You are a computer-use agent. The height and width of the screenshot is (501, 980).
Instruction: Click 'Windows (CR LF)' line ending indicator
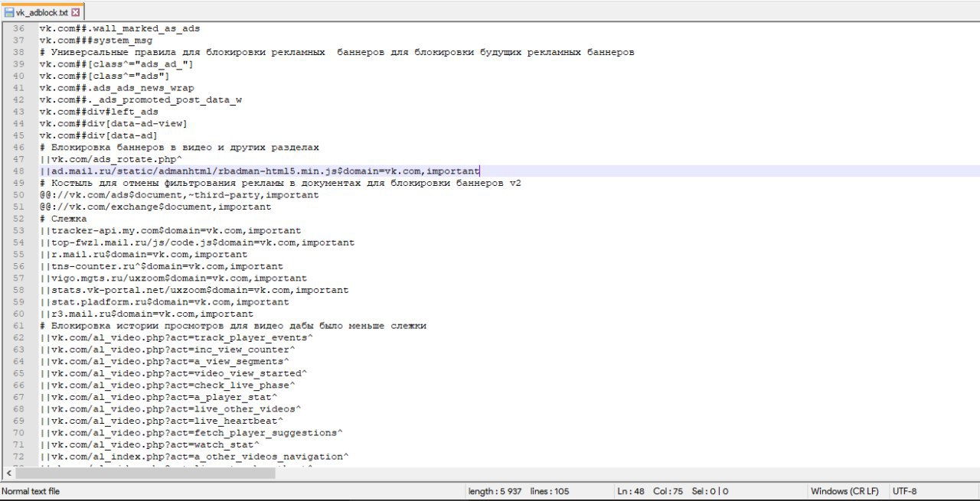[844, 491]
